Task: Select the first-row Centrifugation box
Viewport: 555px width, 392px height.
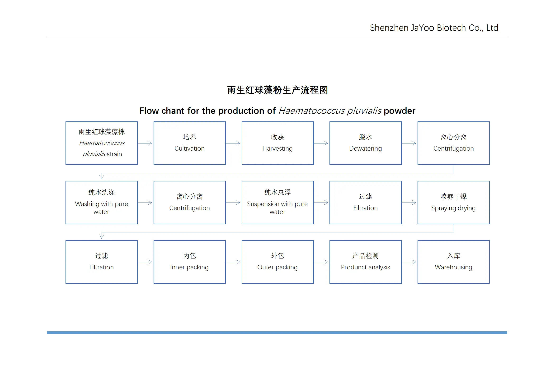Action: (x=453, y=143)
